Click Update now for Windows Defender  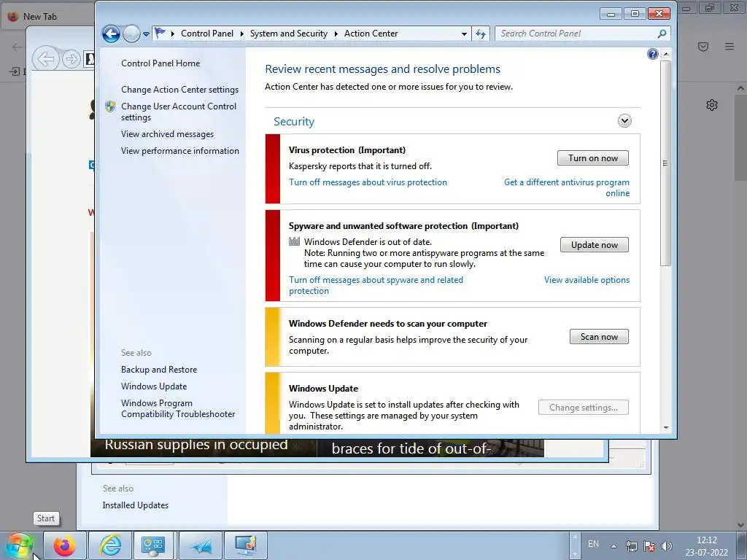point(594,245)
